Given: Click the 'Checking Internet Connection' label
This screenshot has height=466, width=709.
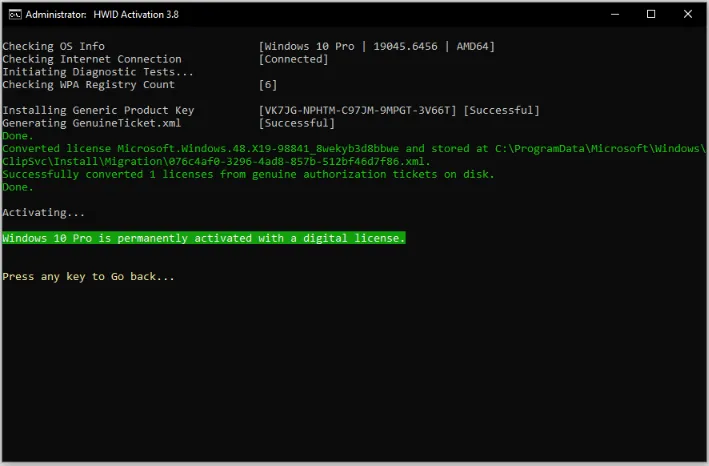Looking at the screenshot, I should click(92, 59).
